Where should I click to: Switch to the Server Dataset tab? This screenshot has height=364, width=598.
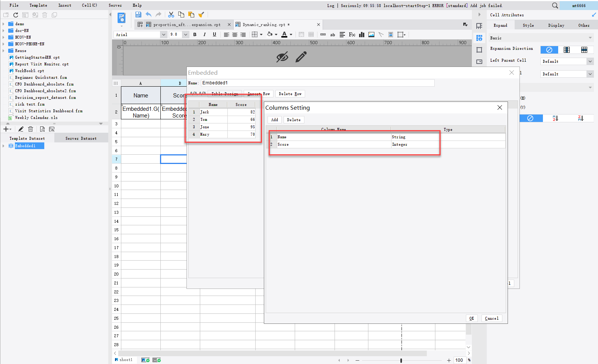(81, 138)
